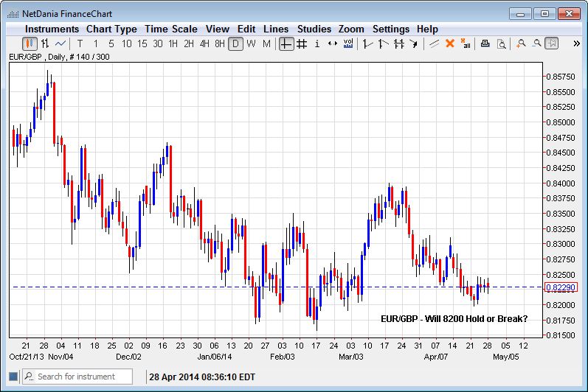The image size is (588, 392).
Task: Click the May/05 date axis label
Action: [x=506, y=357]
